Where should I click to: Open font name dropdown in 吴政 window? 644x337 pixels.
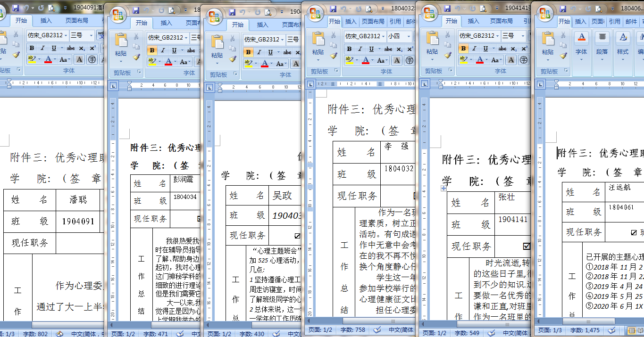(282, 40)
